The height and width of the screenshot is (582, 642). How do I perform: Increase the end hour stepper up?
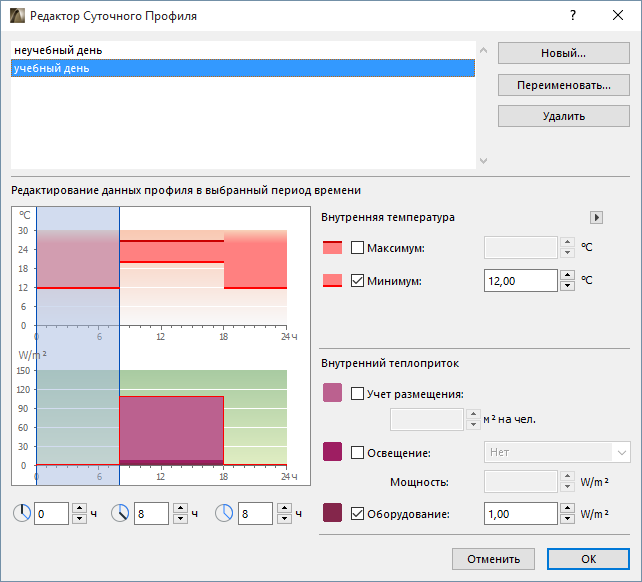[180, 508]
